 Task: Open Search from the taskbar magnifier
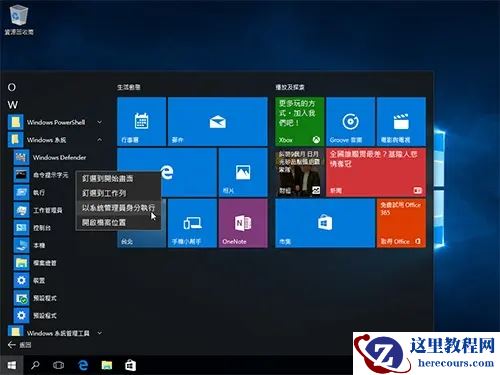(35, 366)
